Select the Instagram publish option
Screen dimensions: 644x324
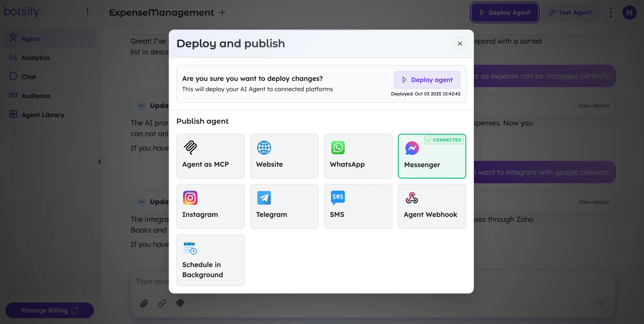[x=210, y=206]
